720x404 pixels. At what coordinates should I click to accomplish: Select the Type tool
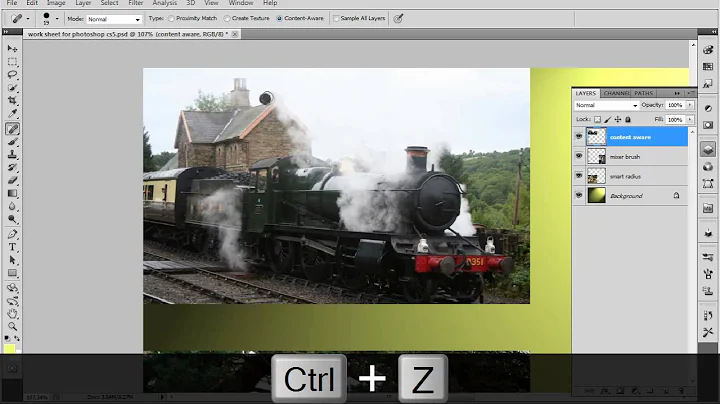tap(12, 247)
